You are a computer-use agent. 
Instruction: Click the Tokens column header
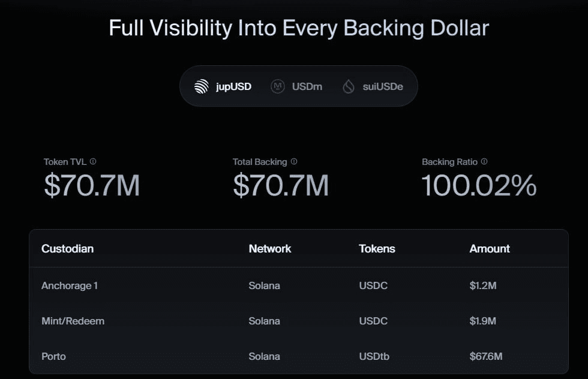coord(377,248)
